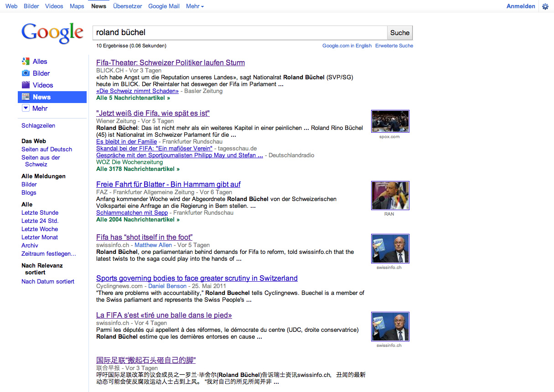Open Skandal bei der FIFA: "Ein mafiöser Verein"
Screen dimensions: 554x392
pos(154,149)
